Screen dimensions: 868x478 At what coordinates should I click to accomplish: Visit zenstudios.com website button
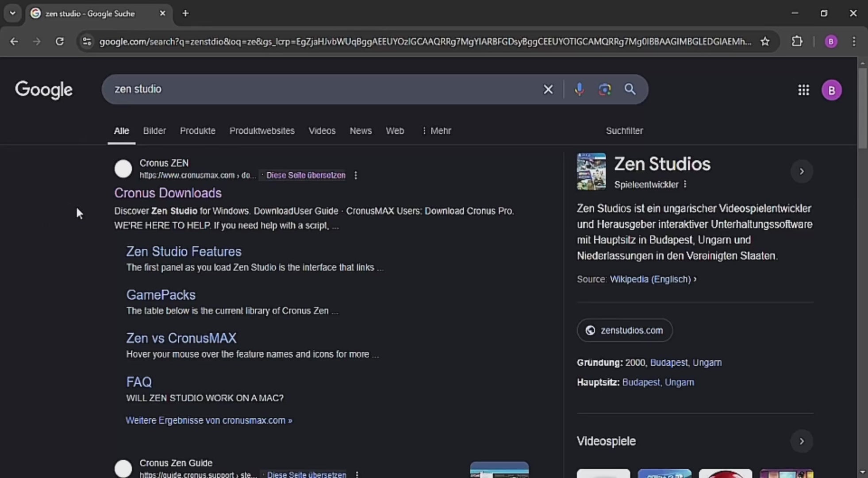click(625, 330)
